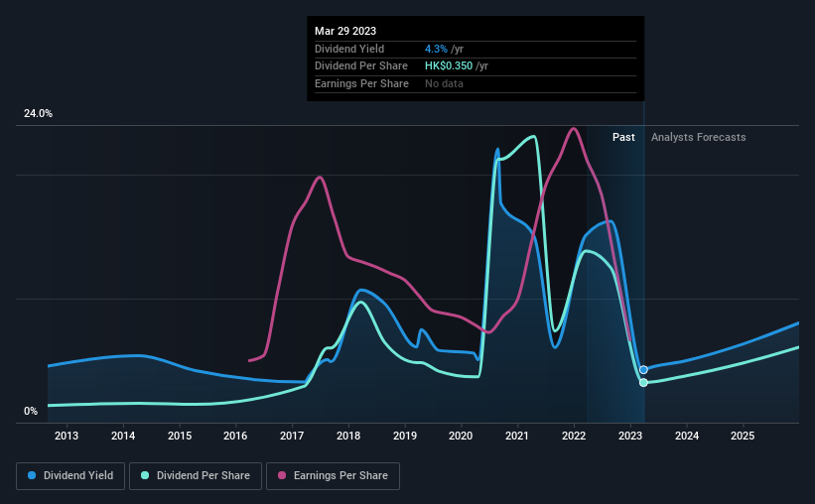Click the 2014 x-axis label
815x504 pixels.
coord(123,436)
